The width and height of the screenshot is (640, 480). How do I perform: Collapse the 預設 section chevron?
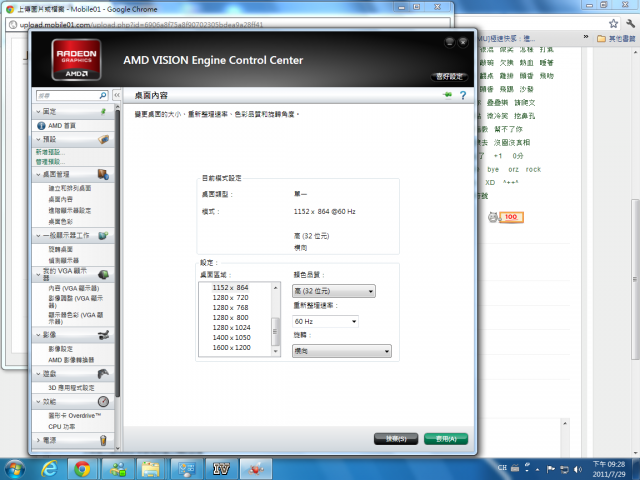pyautogui.click(x=38, y=139)
